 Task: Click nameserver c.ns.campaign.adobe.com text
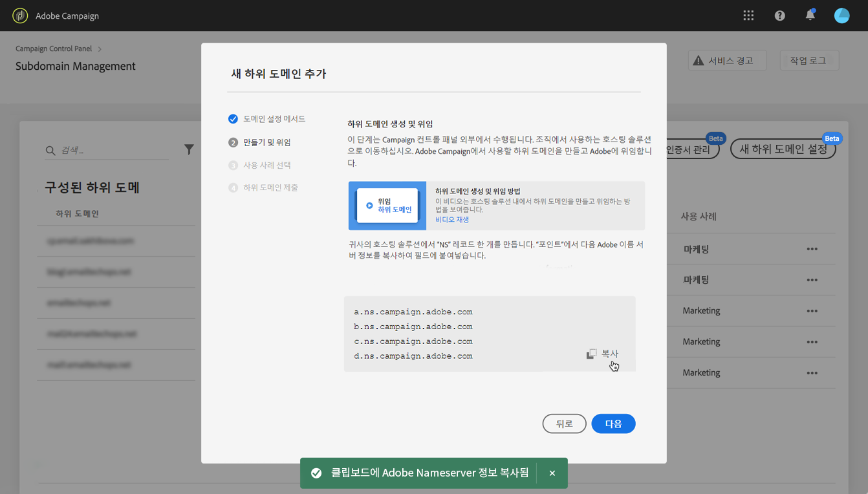(413, 341)
